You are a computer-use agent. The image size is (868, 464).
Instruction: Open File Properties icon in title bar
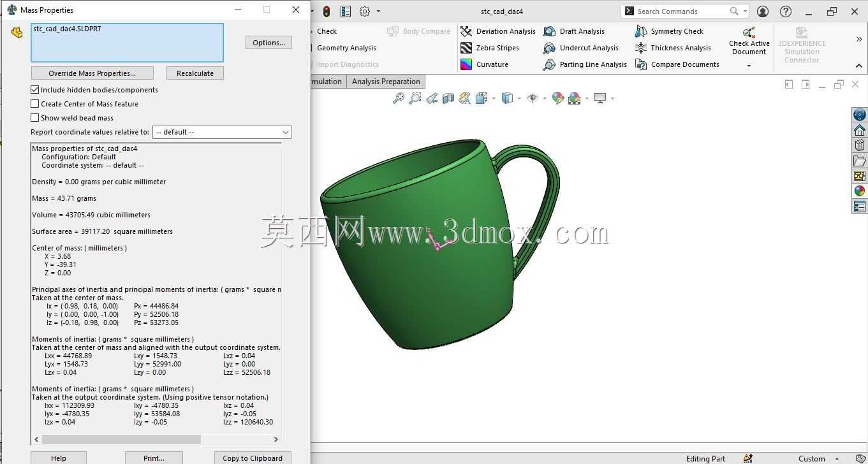click(346, 11)
